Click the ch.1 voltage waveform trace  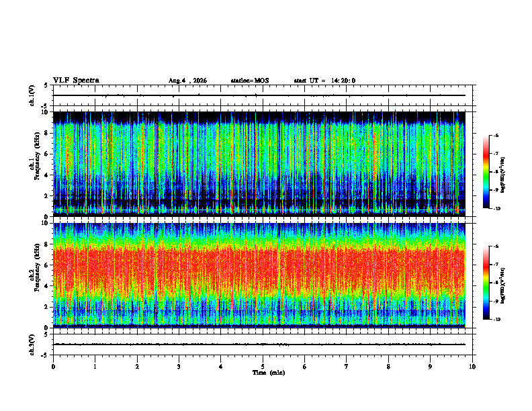[x=259, y=95]
